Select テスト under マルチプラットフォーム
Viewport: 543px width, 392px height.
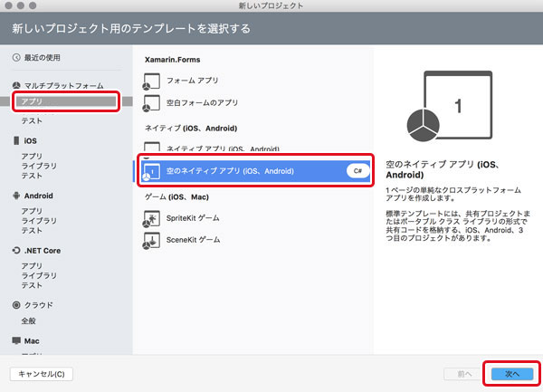coord(32,120)
